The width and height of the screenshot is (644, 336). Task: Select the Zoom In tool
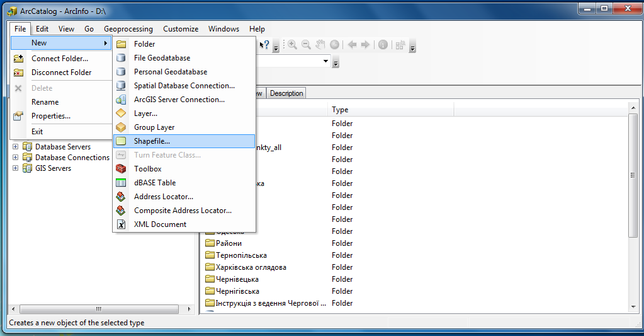293,44
